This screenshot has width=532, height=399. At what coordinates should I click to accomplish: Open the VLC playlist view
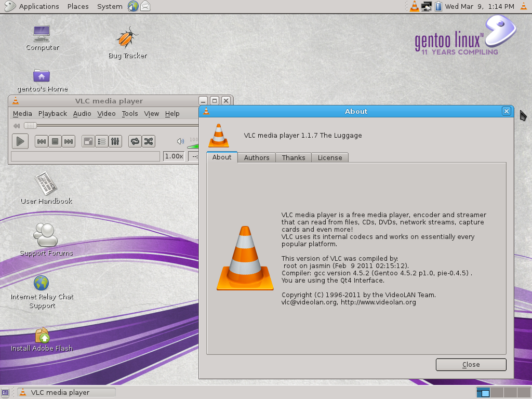pyautogui.click(x=102, y=141)
